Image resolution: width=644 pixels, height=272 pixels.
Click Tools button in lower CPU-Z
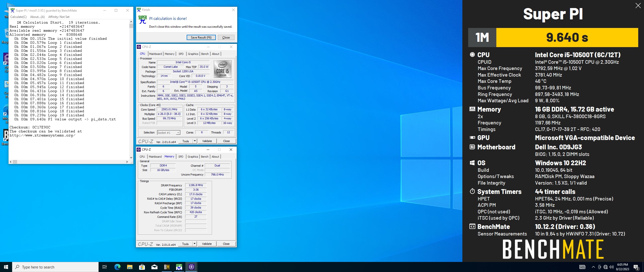coord(185,244)
